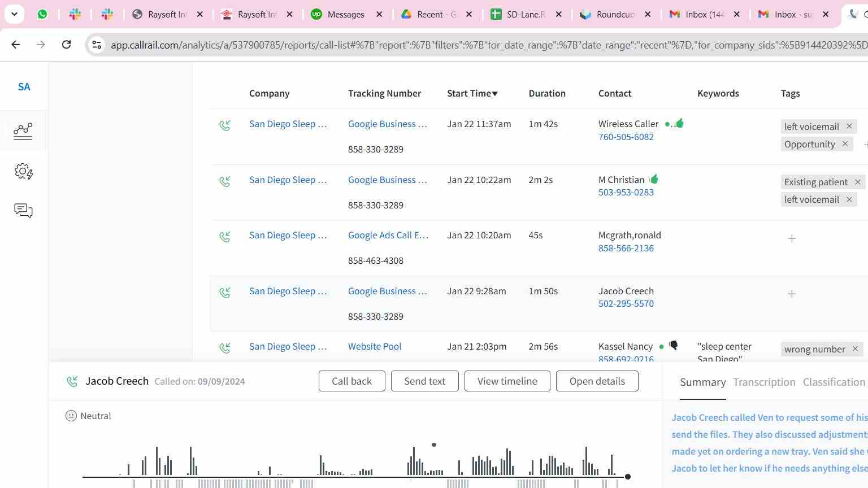Open site information icon in address bar
Screen dimensions: 868x488
coord(97,45)
